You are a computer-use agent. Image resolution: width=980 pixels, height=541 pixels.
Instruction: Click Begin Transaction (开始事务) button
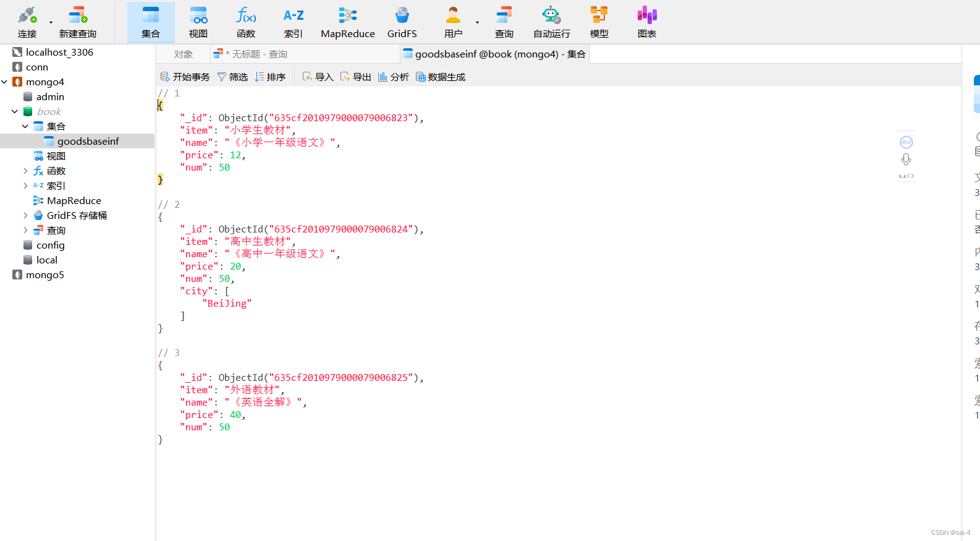click(185, 77)
